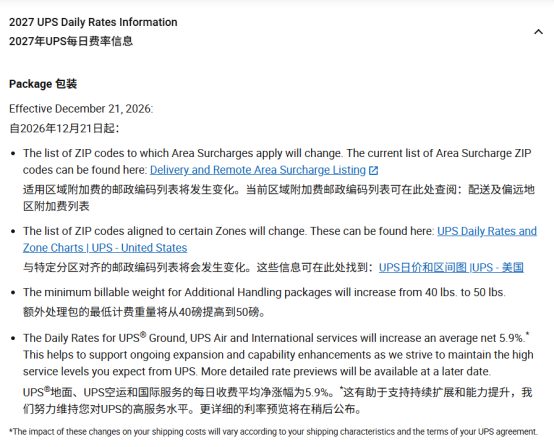
Task: Click the Chinese heading '2027年UPS每日费率信息'
Action: tap(71, 41)
